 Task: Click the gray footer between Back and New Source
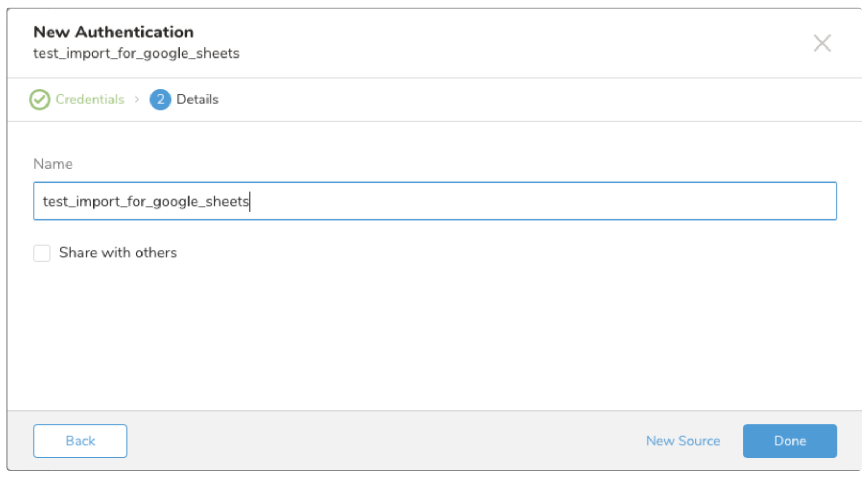pos(380,441)
